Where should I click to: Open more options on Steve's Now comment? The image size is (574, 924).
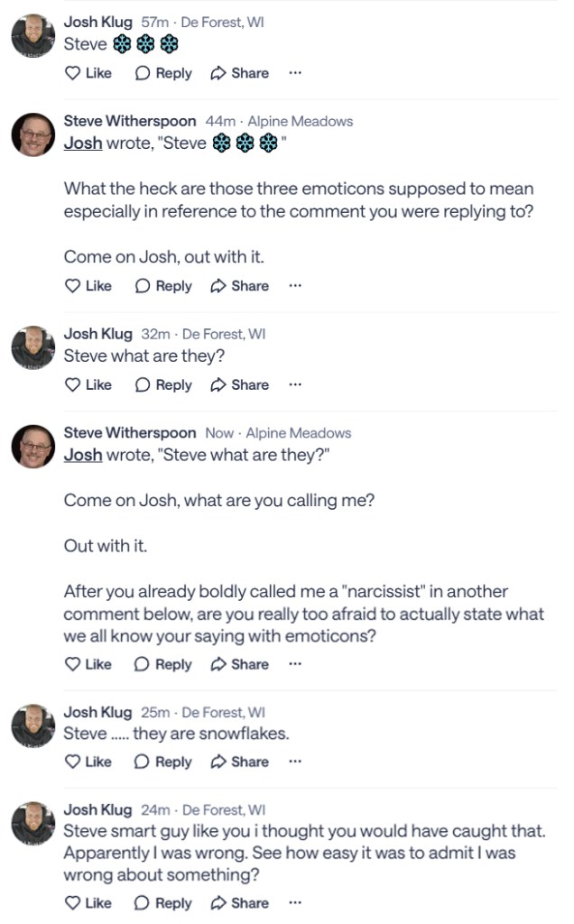294,664
